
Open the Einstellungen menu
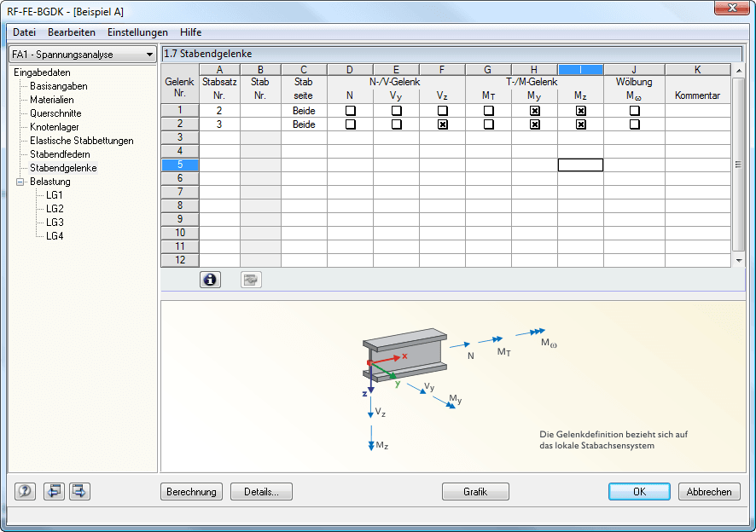(137, 32)
